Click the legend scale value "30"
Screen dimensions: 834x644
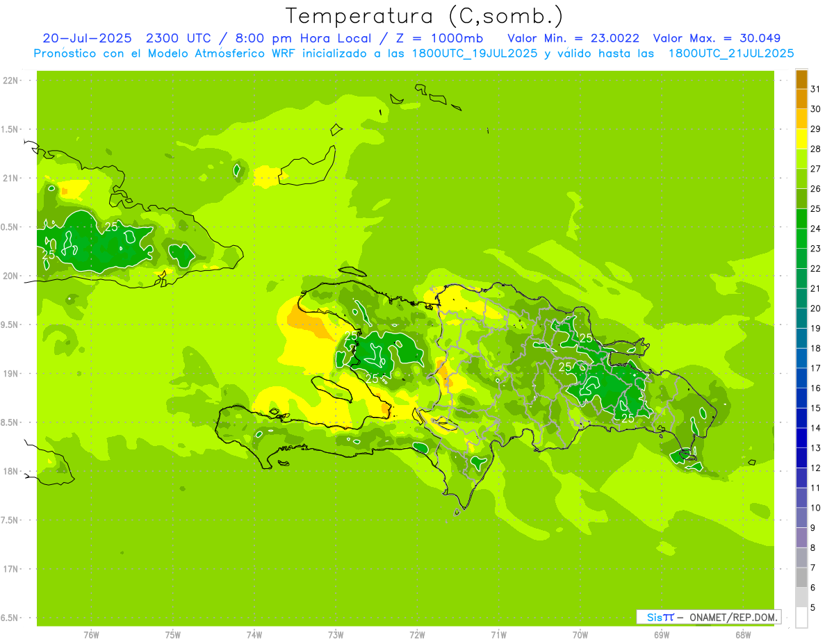coord(816,109)
